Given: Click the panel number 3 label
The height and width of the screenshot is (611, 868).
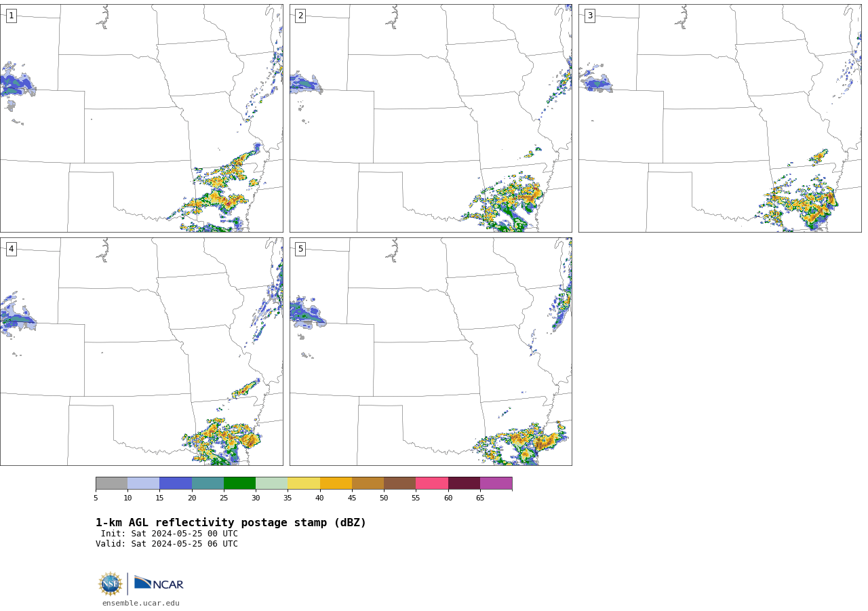Looking at the screenshot, I should (x=589, y=16).
